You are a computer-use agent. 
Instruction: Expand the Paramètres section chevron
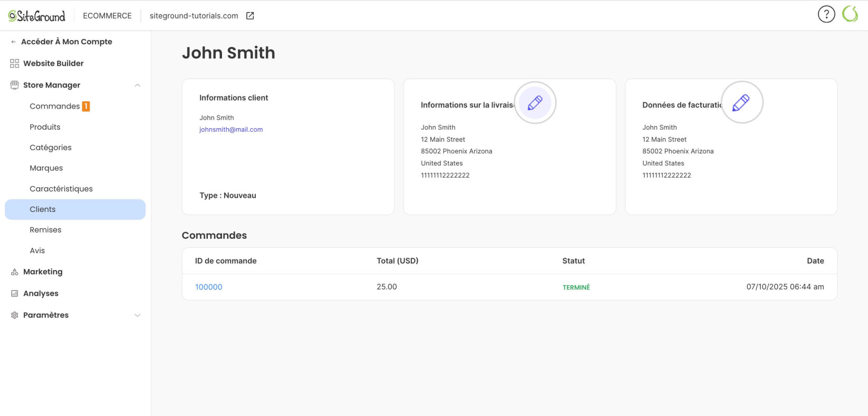(x=137, y=315)
